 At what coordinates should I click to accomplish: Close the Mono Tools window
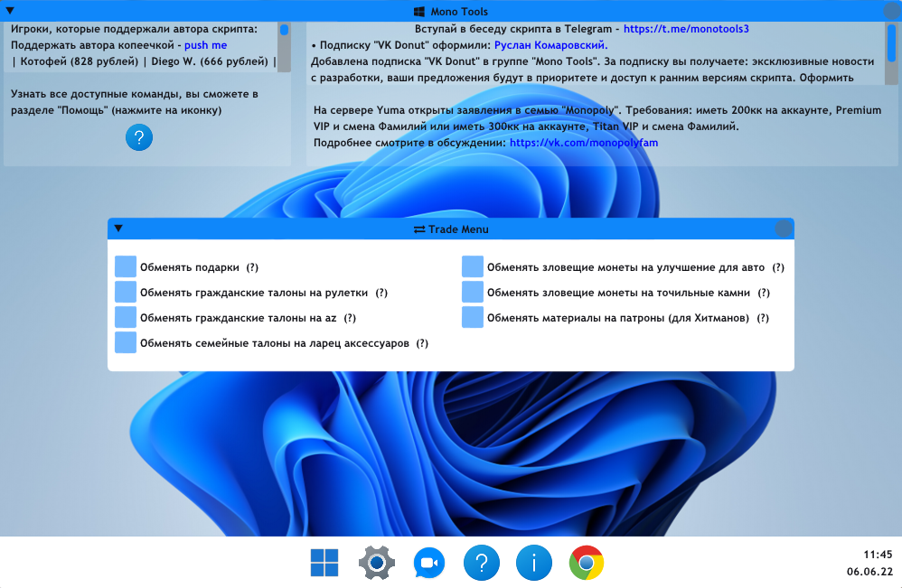pos(892,11)
